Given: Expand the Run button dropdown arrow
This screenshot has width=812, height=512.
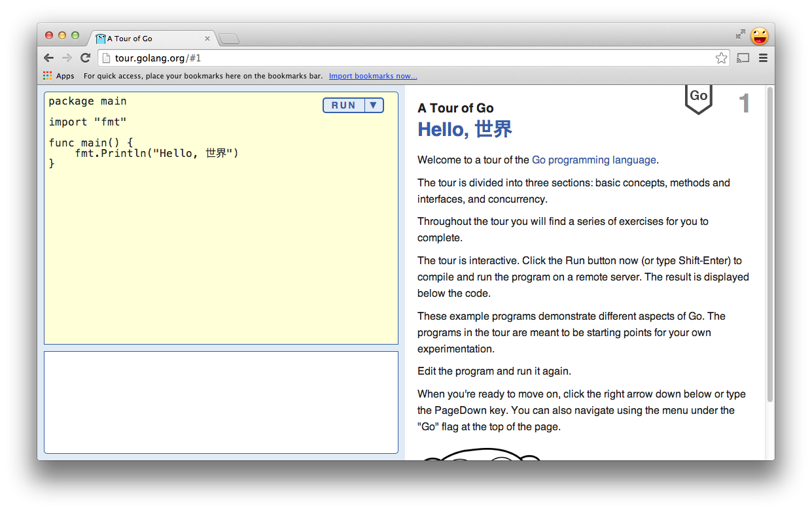Looking at the screenshot, I should (x=374, y=105).
